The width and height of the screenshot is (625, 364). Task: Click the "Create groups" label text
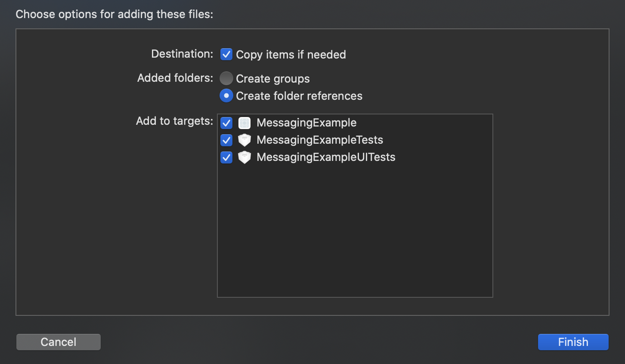pos(272,79)
